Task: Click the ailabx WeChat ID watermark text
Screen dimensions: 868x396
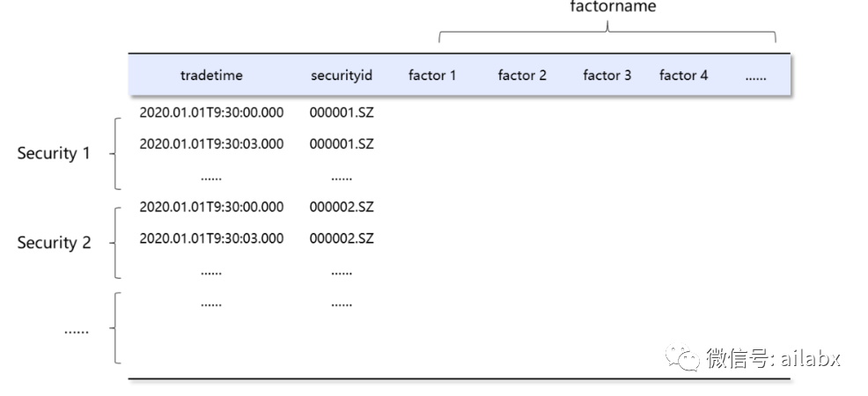Action: click(811, 358)
